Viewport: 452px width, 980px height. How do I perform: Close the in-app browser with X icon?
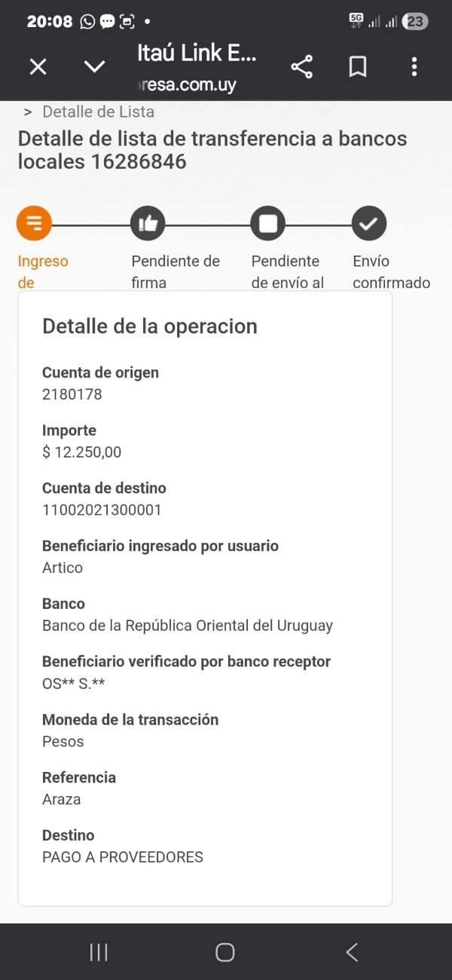(x=38, y=67)
